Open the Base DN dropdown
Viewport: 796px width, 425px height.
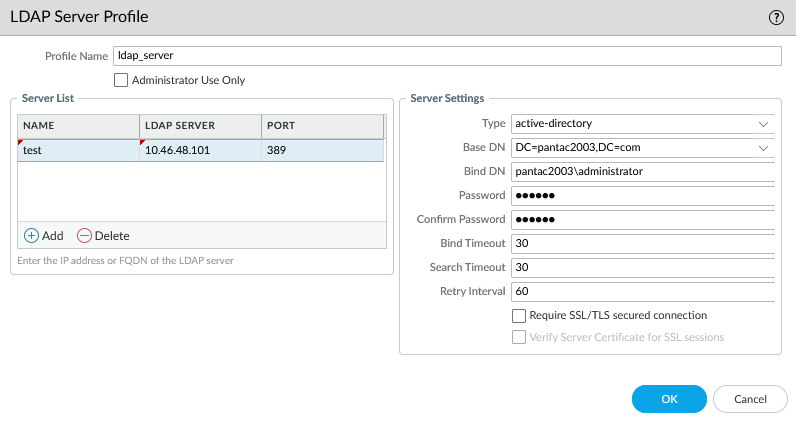764,148
